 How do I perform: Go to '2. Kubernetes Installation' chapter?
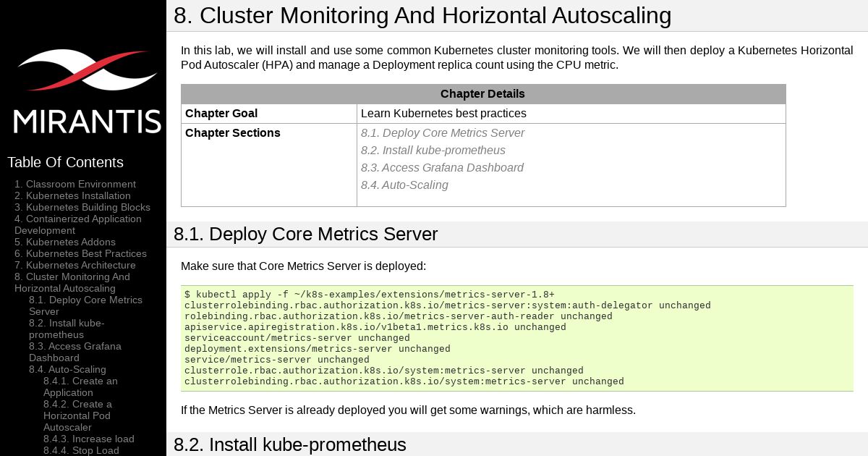[x=72, y=195]
